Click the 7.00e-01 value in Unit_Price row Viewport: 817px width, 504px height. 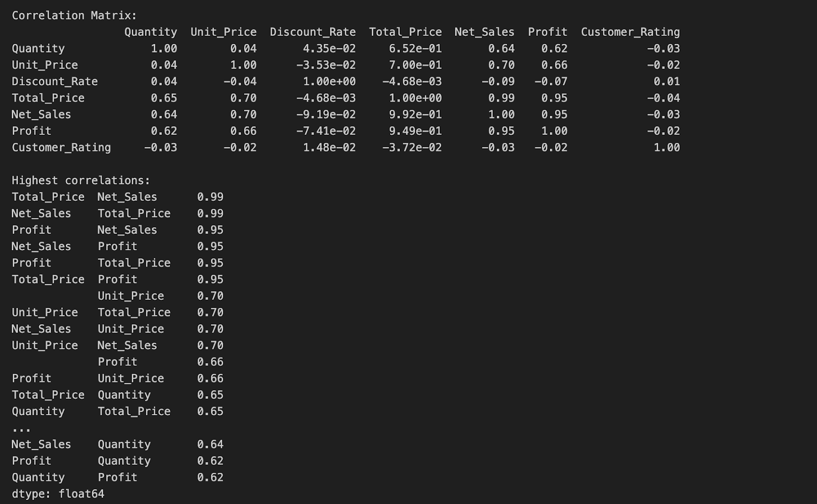[415, 65]
